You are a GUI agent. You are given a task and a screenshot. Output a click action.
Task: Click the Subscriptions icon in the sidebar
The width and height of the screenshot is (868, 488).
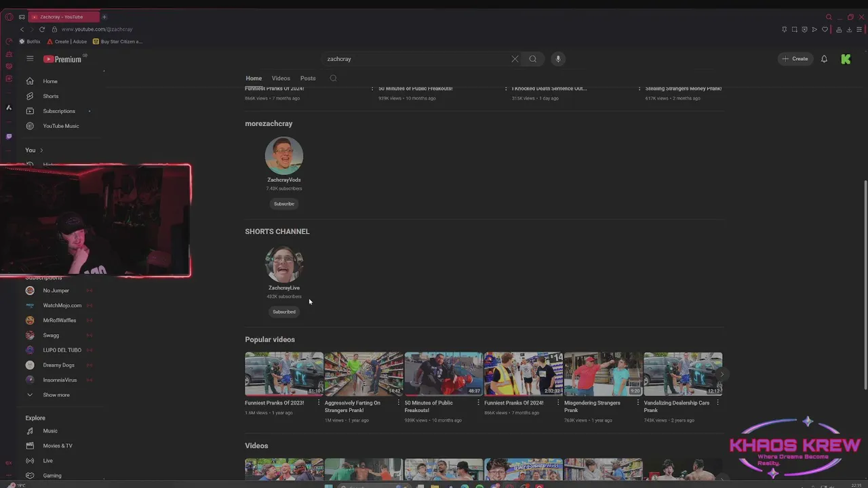[30, 111]
